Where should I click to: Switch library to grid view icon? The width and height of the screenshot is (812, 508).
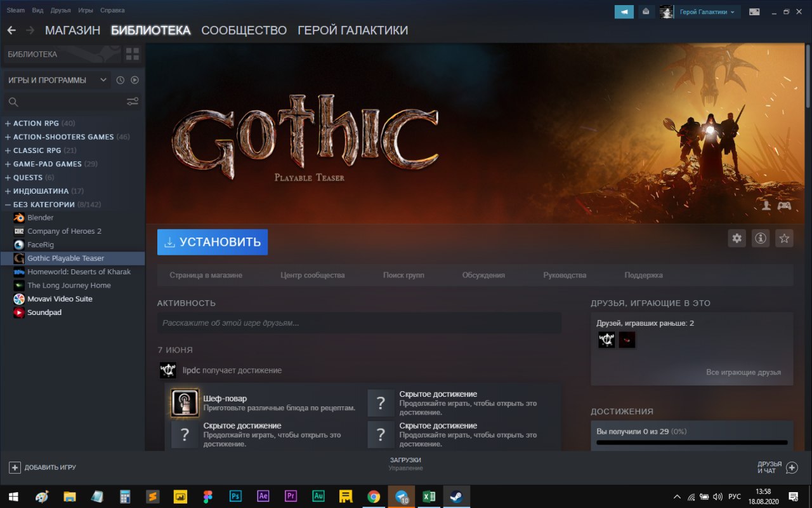pyautogui.click(x=132, y=54)
